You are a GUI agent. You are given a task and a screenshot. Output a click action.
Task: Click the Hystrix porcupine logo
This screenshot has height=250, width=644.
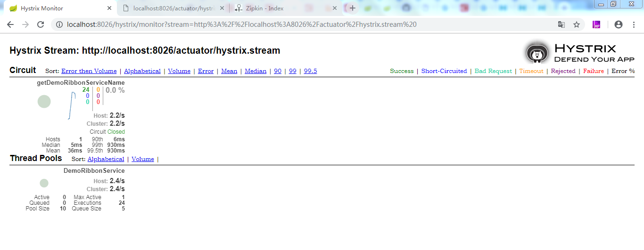537,52
